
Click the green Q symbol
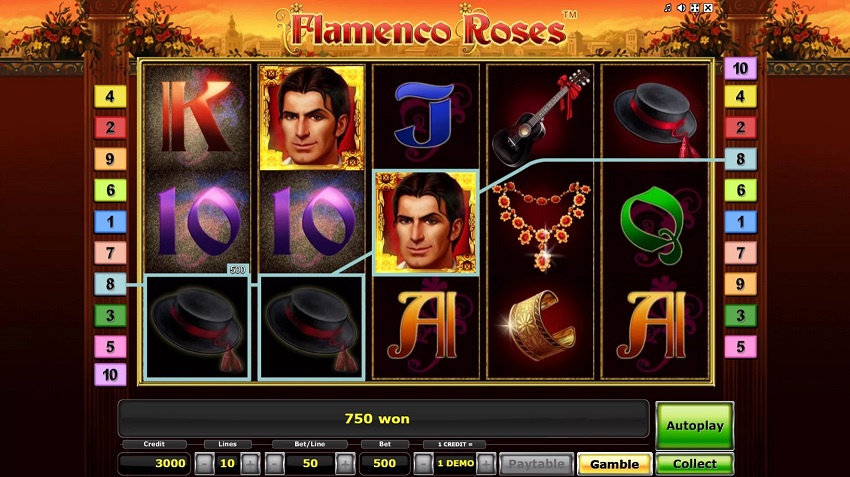[655, 223]
